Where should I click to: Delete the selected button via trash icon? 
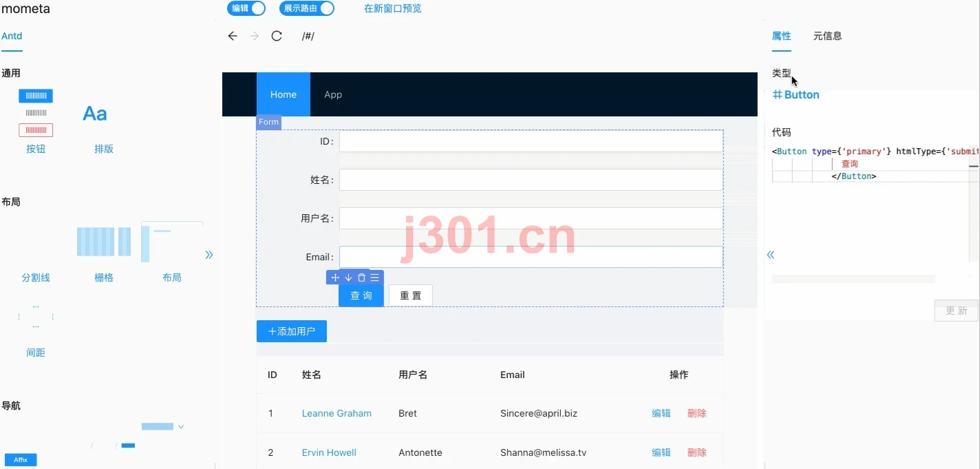(x=361, y=278)
